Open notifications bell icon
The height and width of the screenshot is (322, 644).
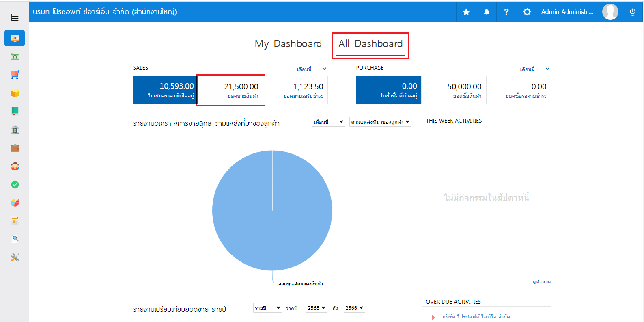(x=487, y=12)
